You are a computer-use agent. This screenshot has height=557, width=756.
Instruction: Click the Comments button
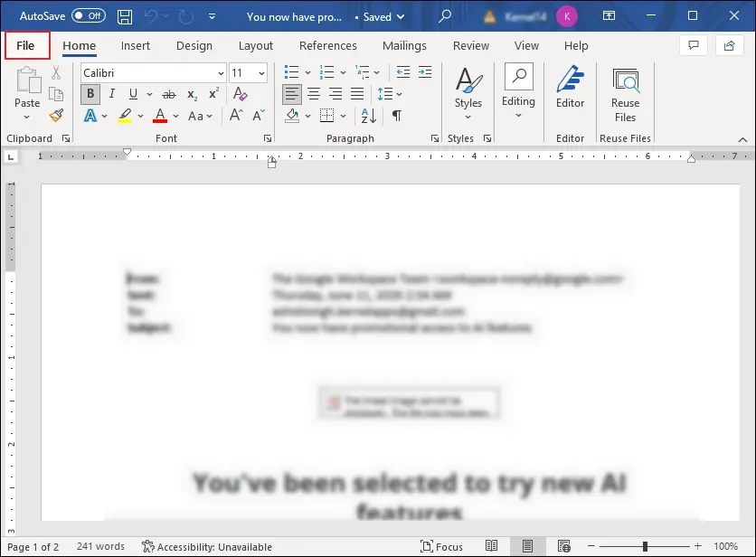pos(694,45)
